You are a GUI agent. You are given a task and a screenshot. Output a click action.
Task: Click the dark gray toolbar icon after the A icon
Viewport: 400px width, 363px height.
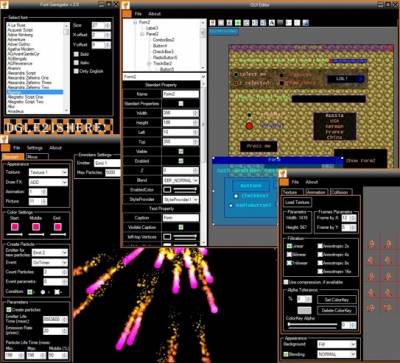(280, 23)
